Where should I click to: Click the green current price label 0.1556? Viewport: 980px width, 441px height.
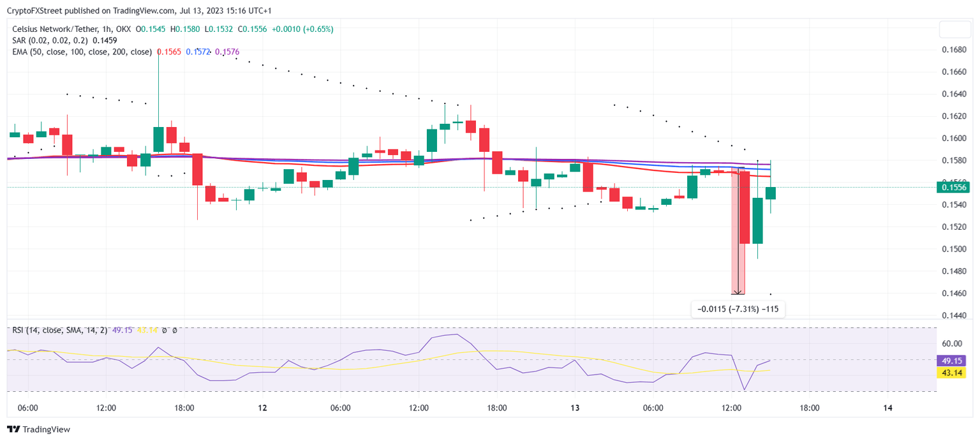point(953,187)
